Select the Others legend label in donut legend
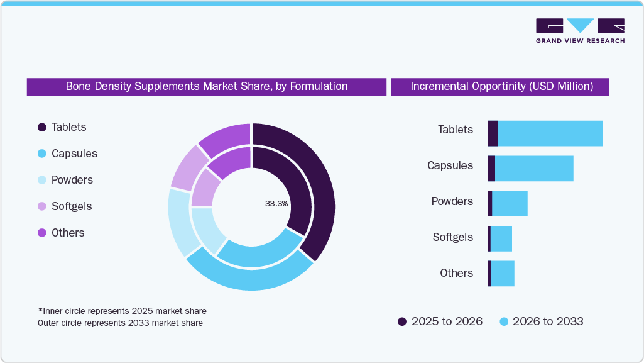 [x=68, y=233]
